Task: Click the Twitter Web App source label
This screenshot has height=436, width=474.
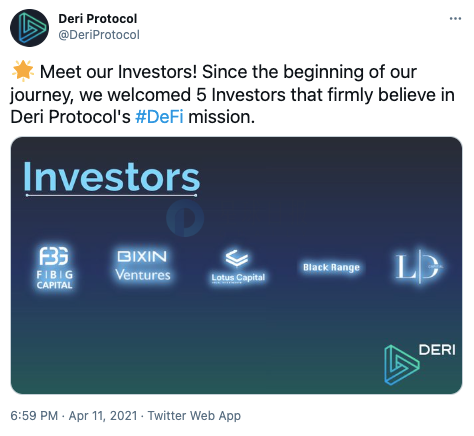Action: click(194, 416)
